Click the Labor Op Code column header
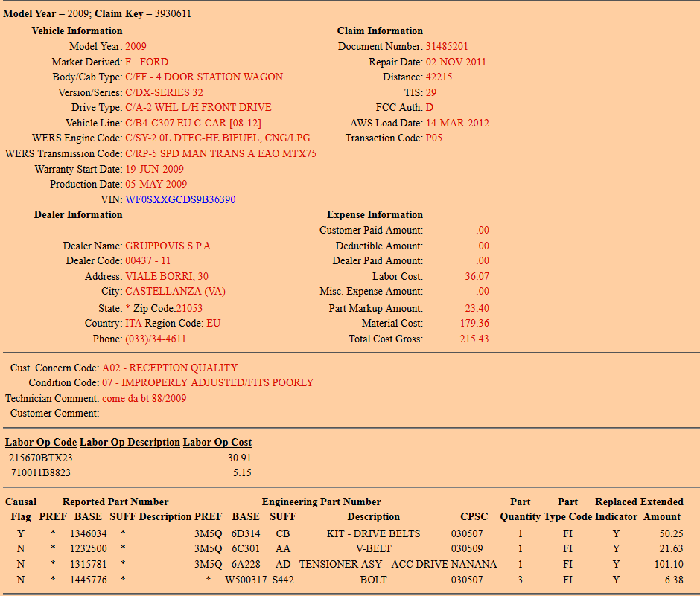Viewport: 700px width, 596px height. pos(41,442)
